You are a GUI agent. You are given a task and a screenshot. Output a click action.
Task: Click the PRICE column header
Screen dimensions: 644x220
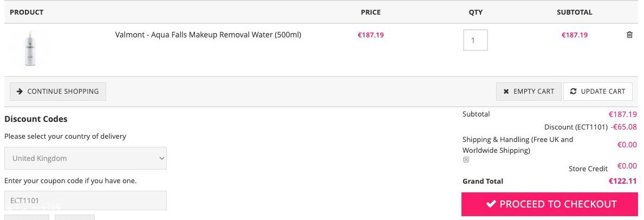(x=370, y=12)
